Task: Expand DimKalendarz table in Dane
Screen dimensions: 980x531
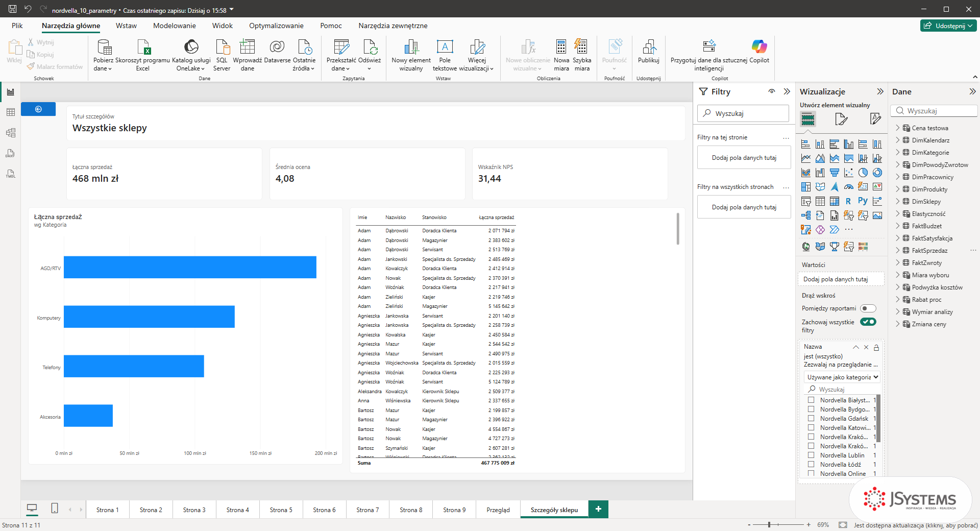Action: [898, 140]
